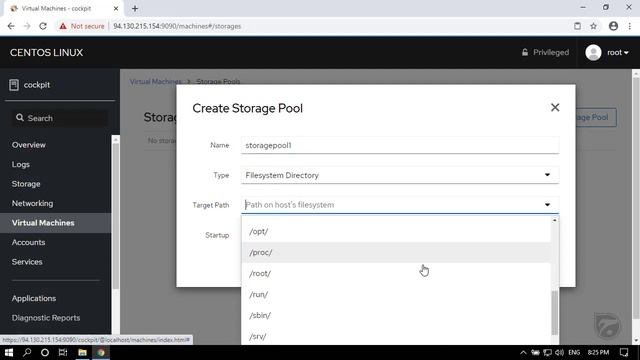
Task: Select the Virtual Machines - cockpit tab
Action: 64,8
